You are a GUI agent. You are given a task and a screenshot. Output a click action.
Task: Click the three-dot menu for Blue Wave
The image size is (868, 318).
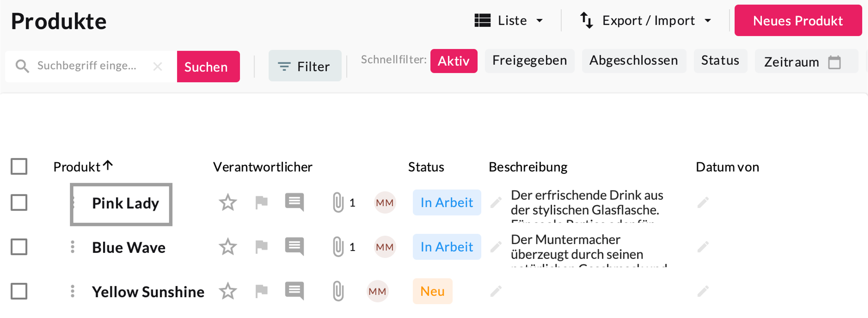pos(72,247)
